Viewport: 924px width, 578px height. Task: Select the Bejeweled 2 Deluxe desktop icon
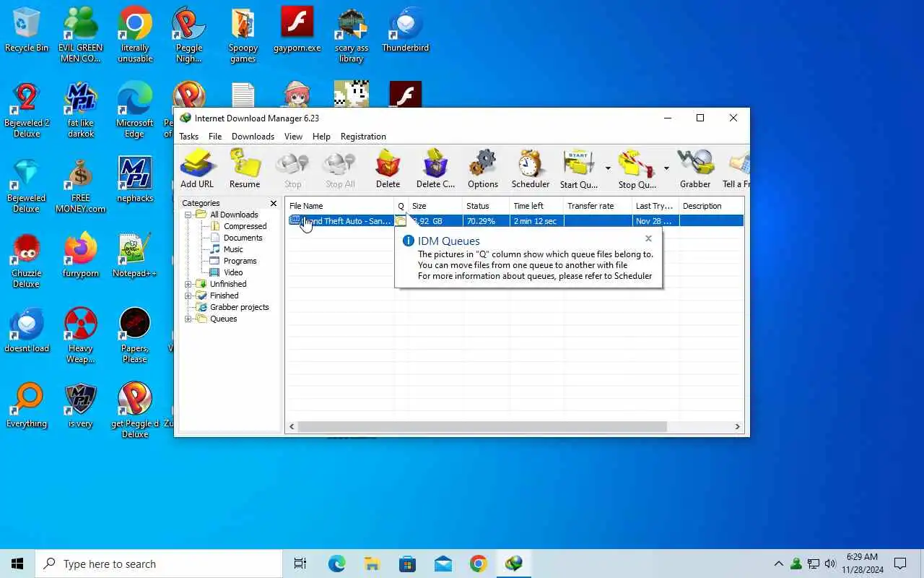click(x=27, y=110)
